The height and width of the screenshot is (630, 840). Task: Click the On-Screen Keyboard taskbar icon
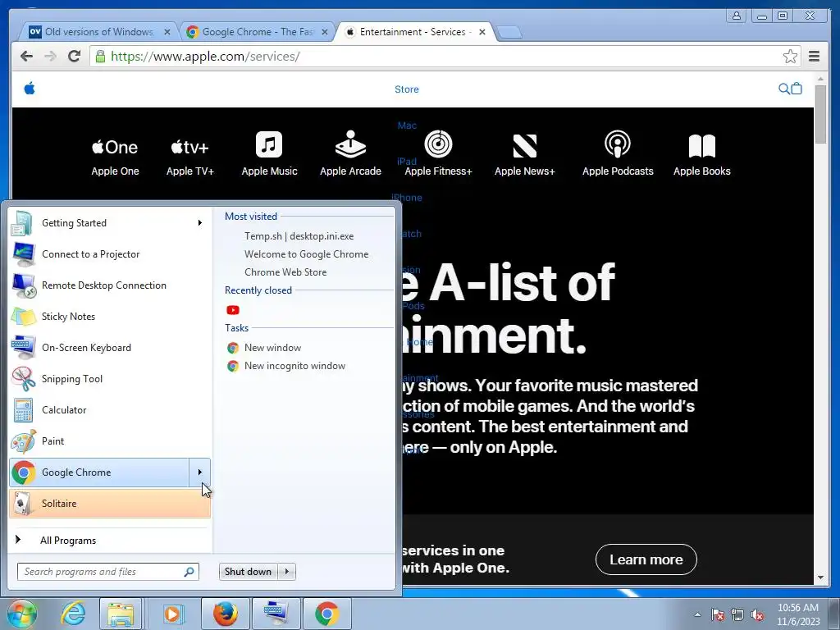pos(276,614)
